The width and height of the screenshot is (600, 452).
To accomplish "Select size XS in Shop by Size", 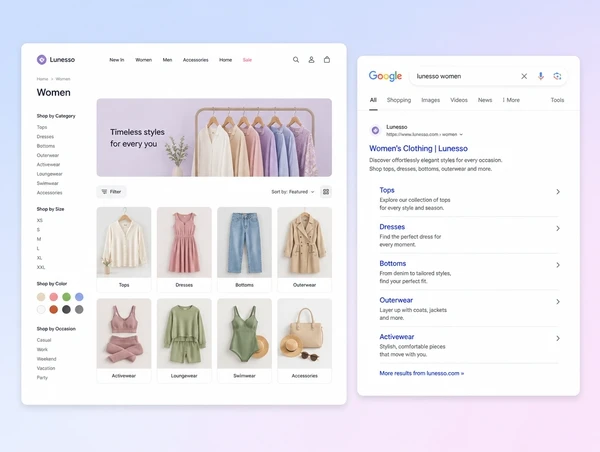I will click(x=40, y=220).
